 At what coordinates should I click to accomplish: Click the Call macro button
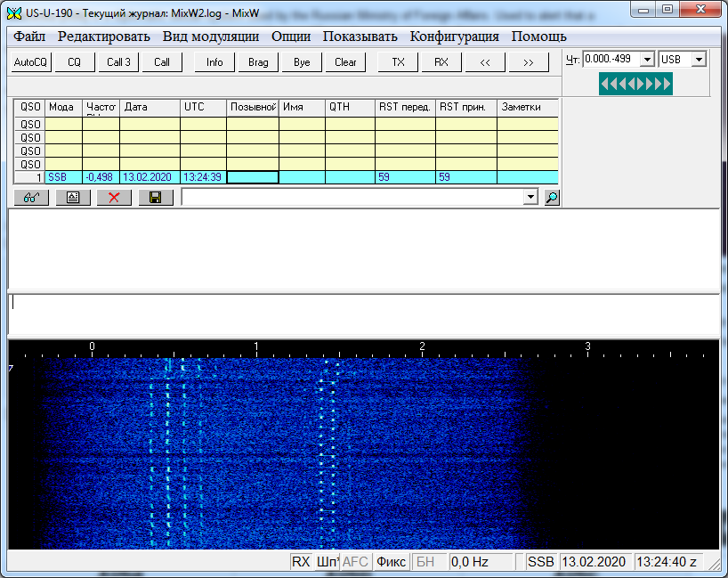click(x=162, y=62)
